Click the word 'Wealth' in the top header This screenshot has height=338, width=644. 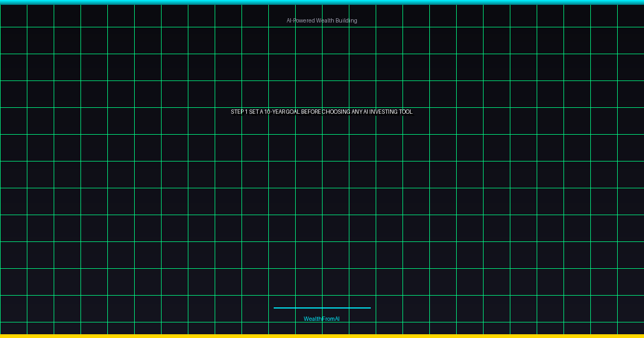click(325, 20)
